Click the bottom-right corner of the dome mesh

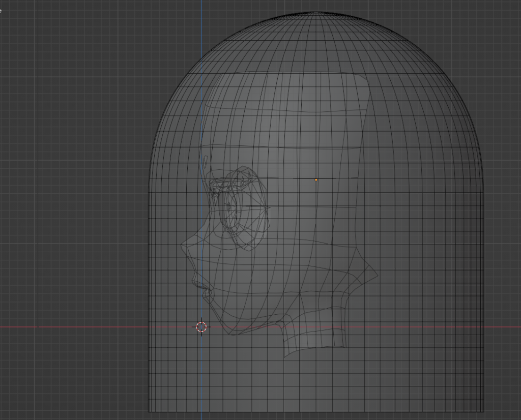(482, 411)
